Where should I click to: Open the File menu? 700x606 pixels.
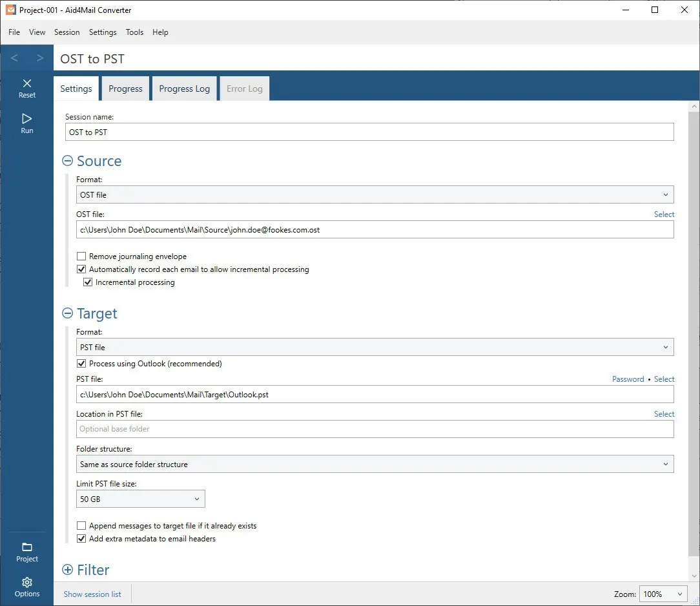click(14, 32)
